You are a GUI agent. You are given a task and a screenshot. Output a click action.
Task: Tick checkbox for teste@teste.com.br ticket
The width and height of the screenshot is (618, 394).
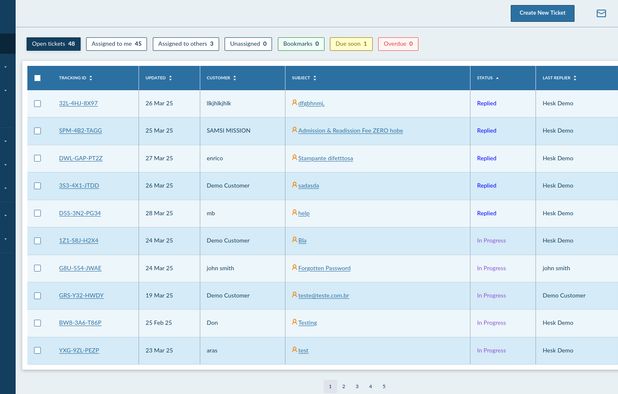click(37, 296)
